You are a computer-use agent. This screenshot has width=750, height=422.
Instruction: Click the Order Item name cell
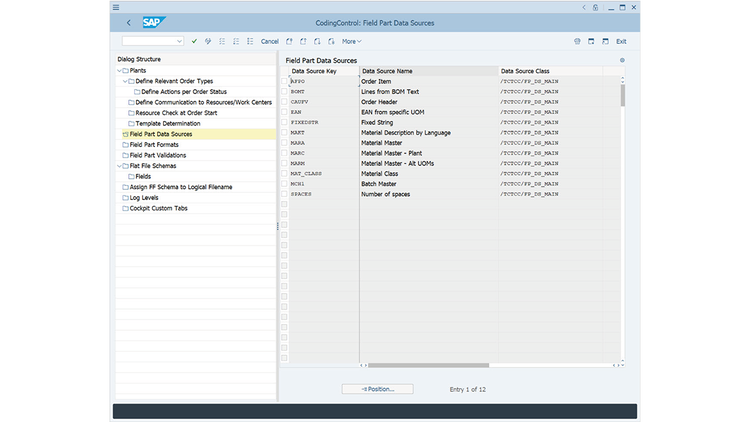(429, 81)
